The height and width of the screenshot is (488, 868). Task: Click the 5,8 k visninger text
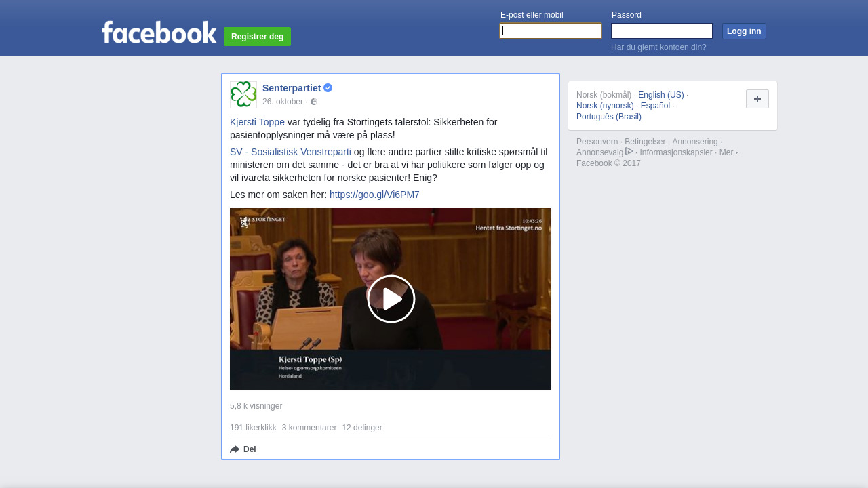[x=256, y=406]
